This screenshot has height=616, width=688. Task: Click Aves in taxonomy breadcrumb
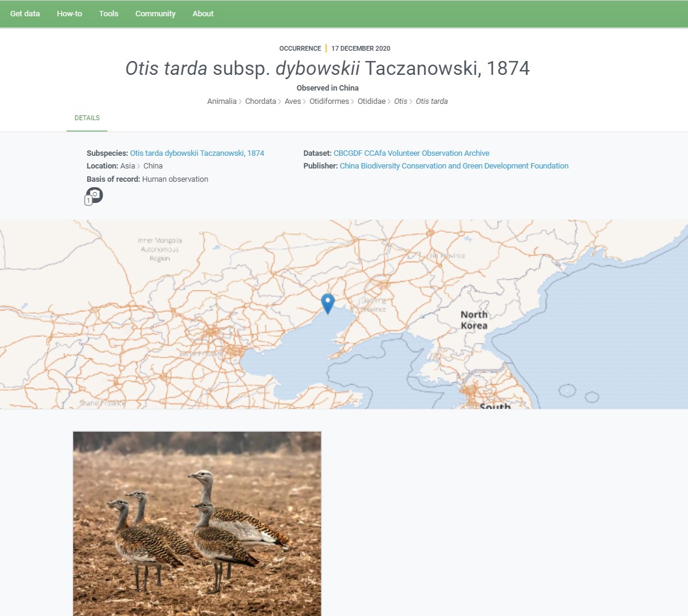tap(293, 101)
